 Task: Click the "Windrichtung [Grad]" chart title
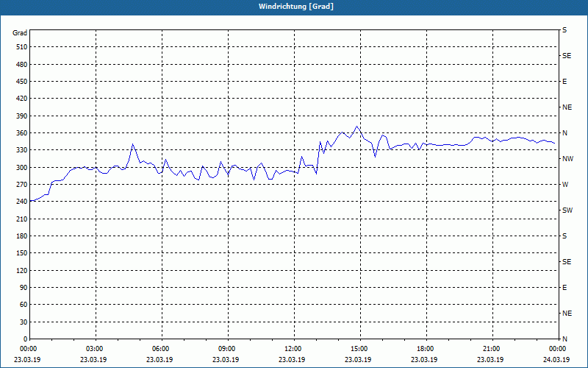[x=296, y=7]
